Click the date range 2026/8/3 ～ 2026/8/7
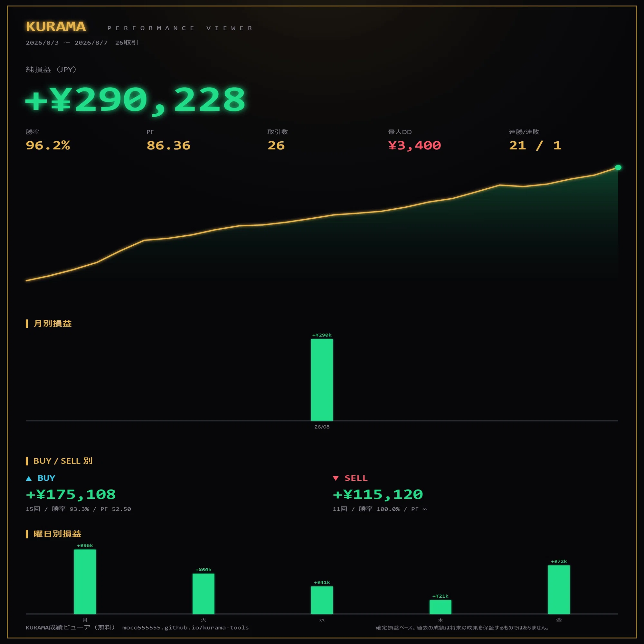 [67, 43]
